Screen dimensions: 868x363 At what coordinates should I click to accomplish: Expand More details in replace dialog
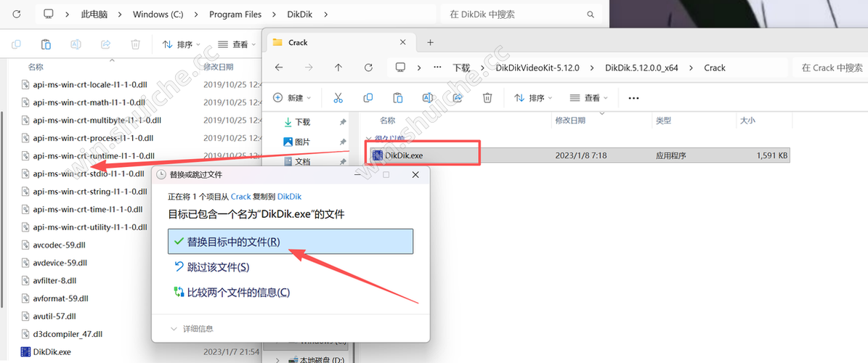192,329
